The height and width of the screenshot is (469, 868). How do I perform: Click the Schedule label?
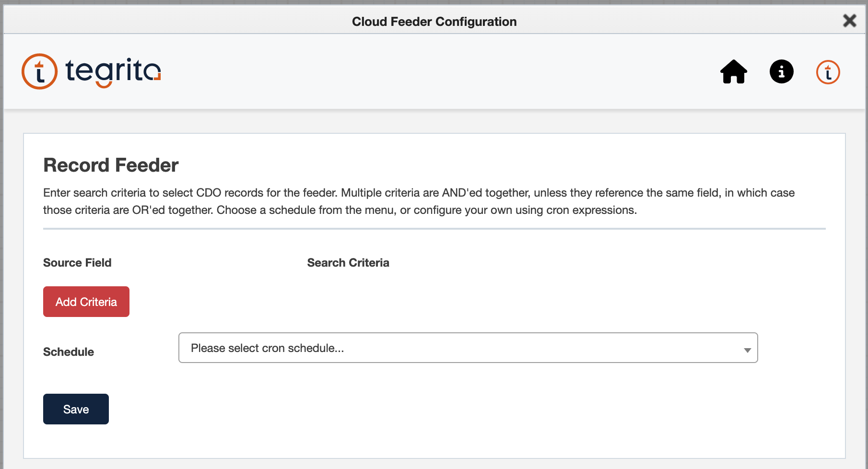point(69,352)
